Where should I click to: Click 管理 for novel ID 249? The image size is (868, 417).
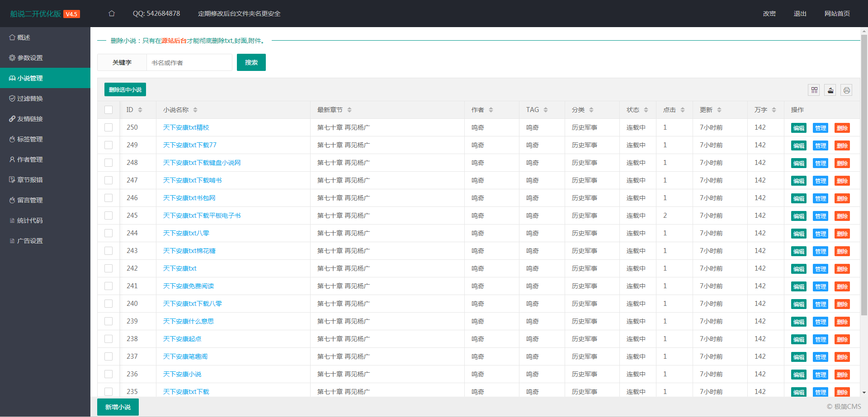click(821, 145)
